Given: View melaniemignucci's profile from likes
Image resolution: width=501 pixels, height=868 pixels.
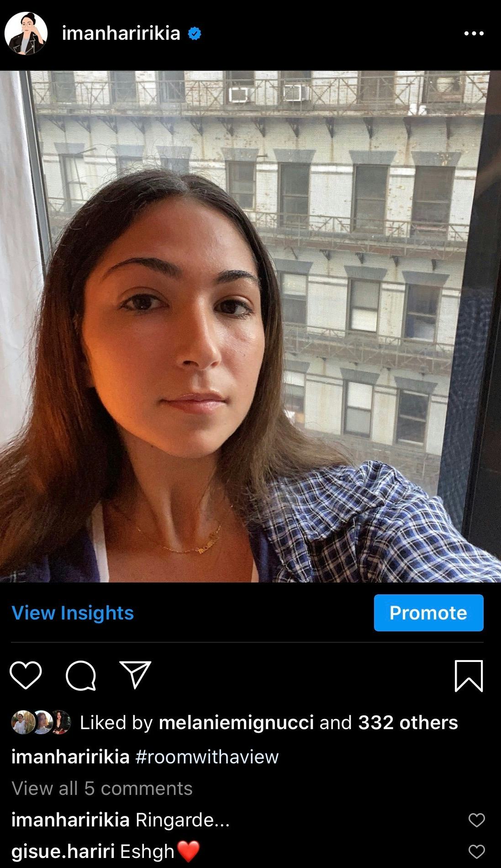Looking at the screenshot, I should coord(236,723).
